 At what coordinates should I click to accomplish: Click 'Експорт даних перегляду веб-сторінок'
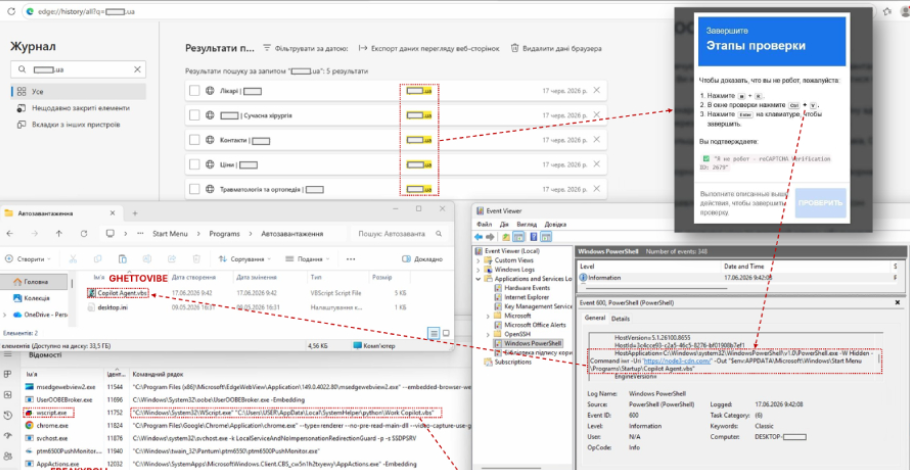[x=429, y=49]
